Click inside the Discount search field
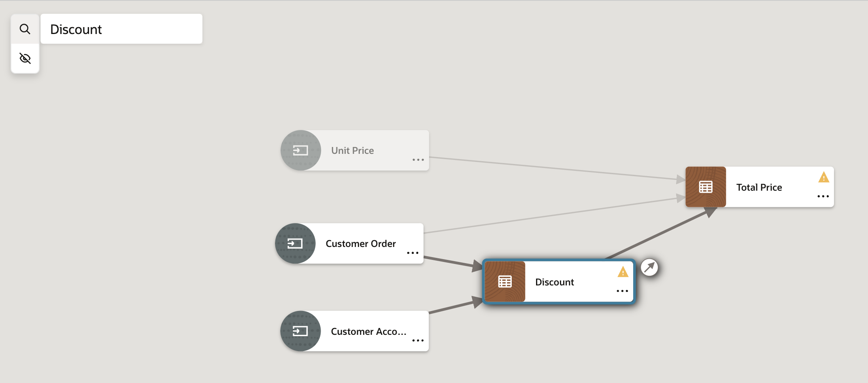 [x=121, y=29]
